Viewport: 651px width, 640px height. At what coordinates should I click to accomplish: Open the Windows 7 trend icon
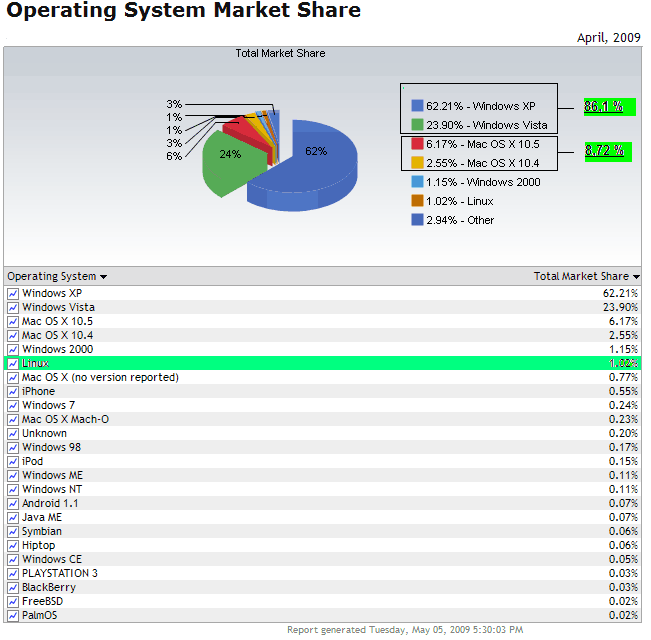coord(13,406)
